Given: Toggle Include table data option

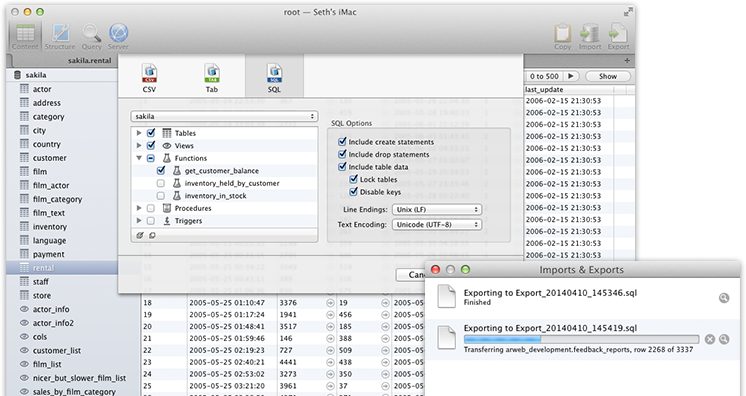Looking at the screenshot, I should 342,167.
